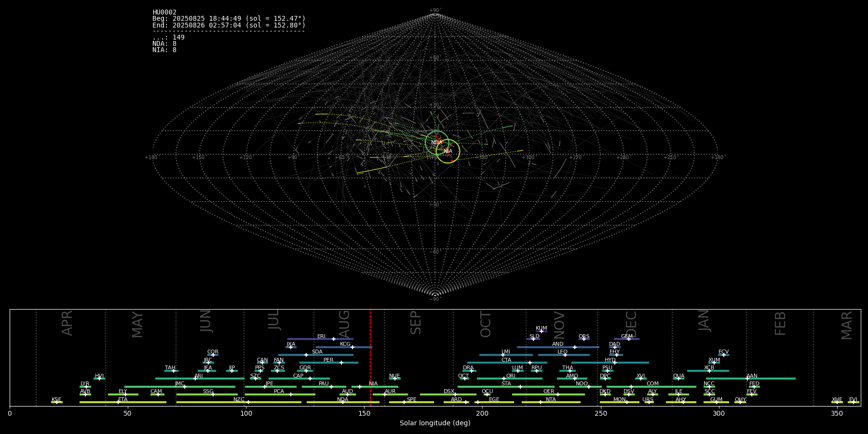Click the 'End: 20250826 02:57:04' line

click(x=229, y=25)
